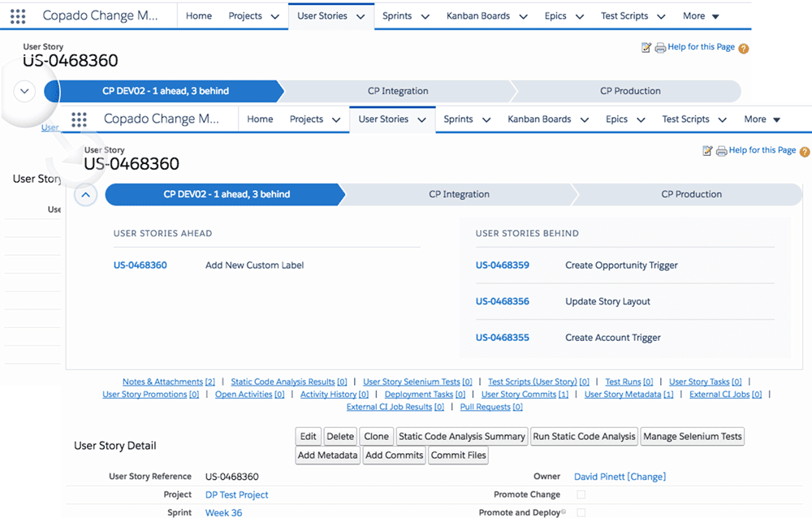Viewport: 812px width, 518px height.
Task: Open Test Scripts dropdown arrow in front window
Action: point(723,120)
